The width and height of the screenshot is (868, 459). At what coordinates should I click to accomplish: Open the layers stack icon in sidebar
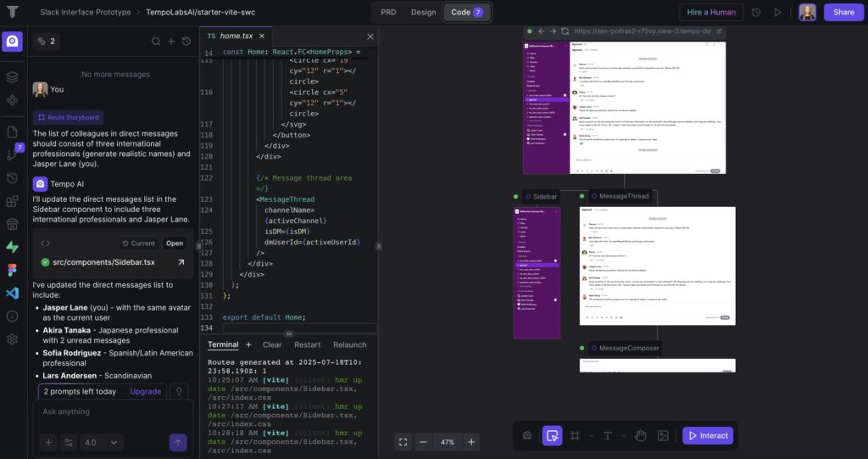click(x=12, y=77)
